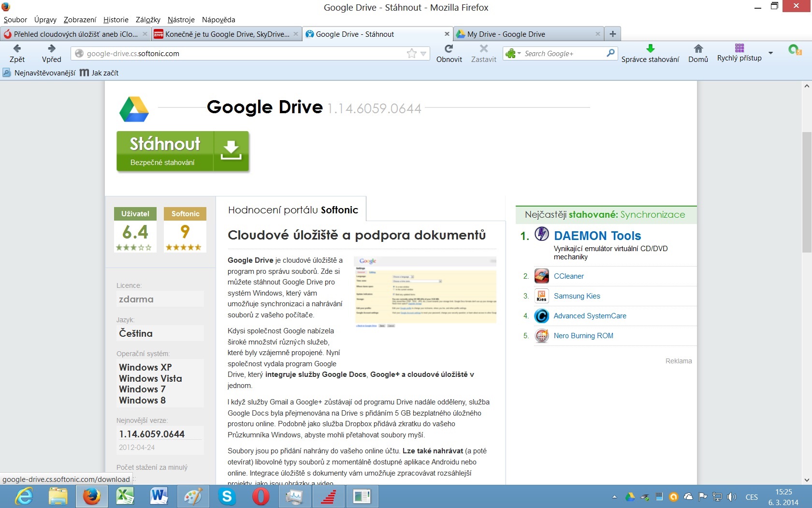Screen dimensions: 812x508
Task: Go back with the Zpět arrow
Action: tap(17, 53)
